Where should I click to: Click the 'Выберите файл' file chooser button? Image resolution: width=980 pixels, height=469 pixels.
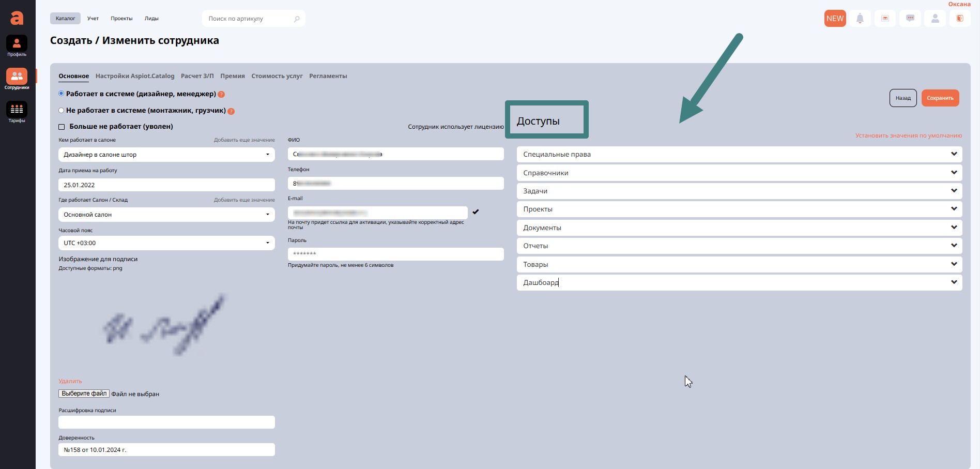click(84, 394)
